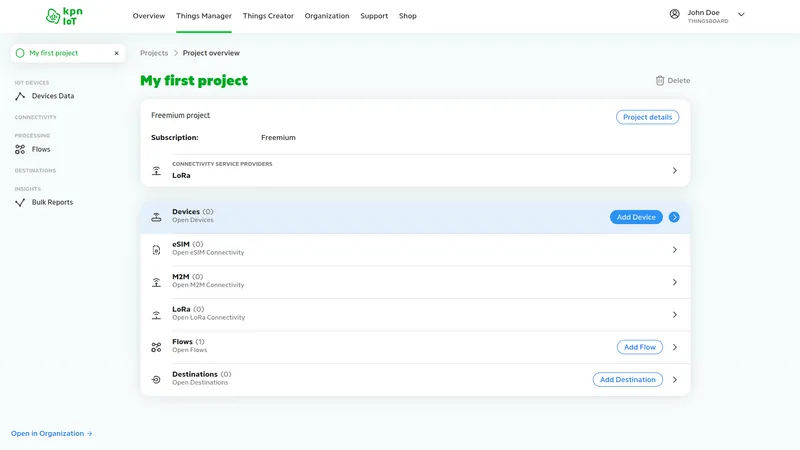
Task: Click the connectivity service providers antenna icon
Action: 156,170
